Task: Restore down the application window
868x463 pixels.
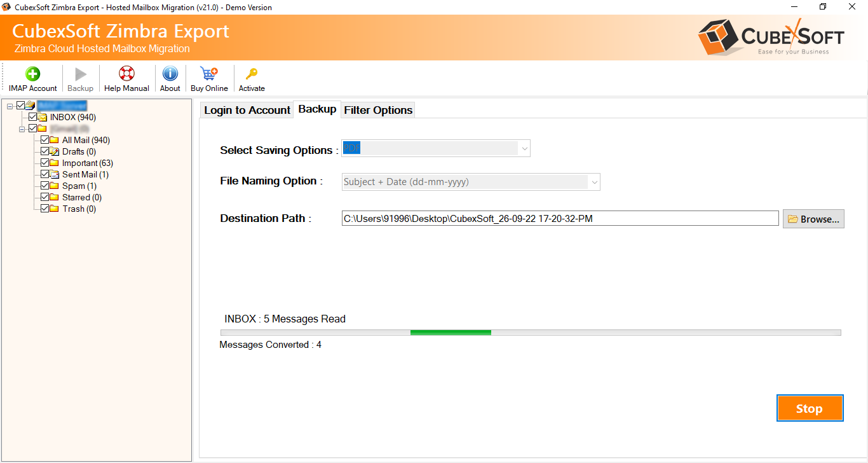Action: tap(823, 7)
